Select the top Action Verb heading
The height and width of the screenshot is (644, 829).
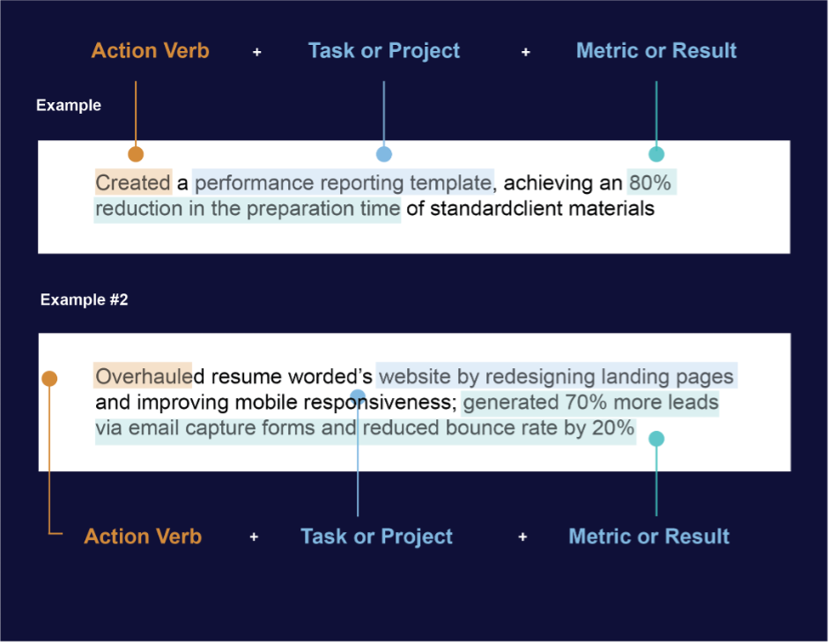[150, 51]
